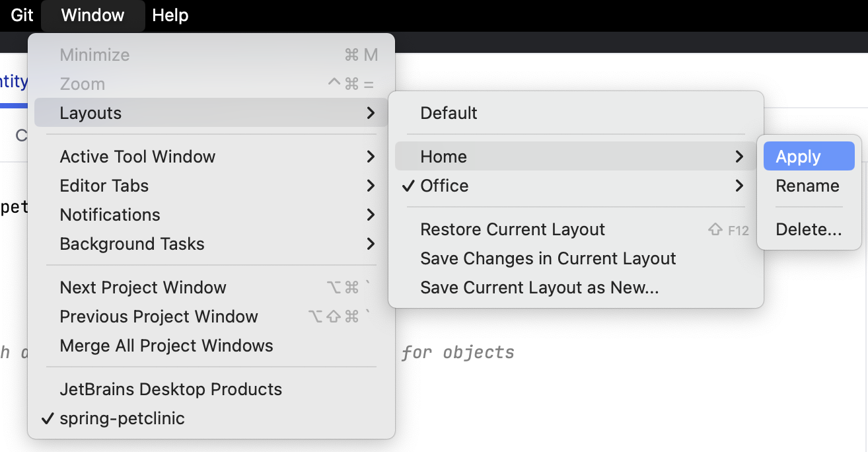Open the Active Tool Window submenu
Screen dimensions: 868x452
point(137,157)
